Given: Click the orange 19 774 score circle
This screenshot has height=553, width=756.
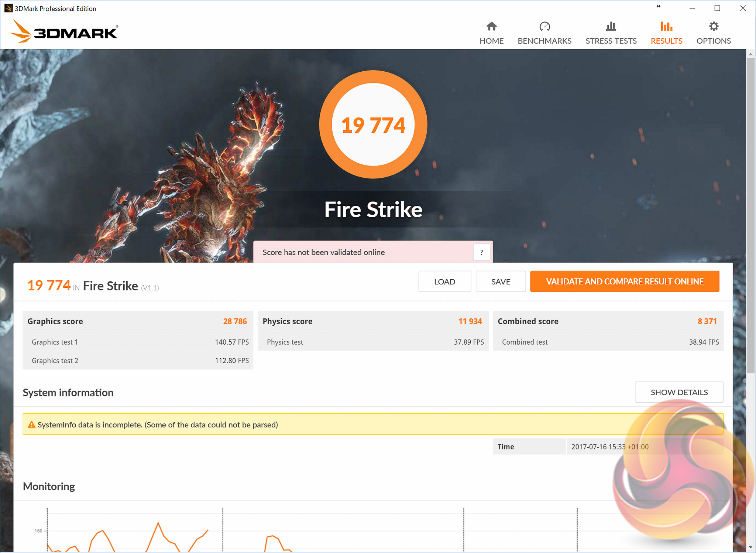Looking at the screenshot, I should coord(373,124).
